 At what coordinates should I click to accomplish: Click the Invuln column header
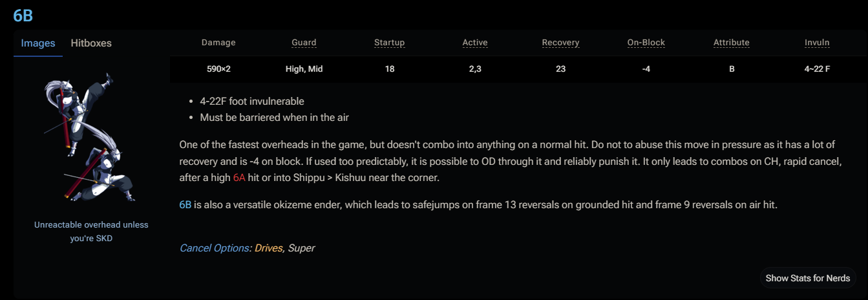point(817,43)
